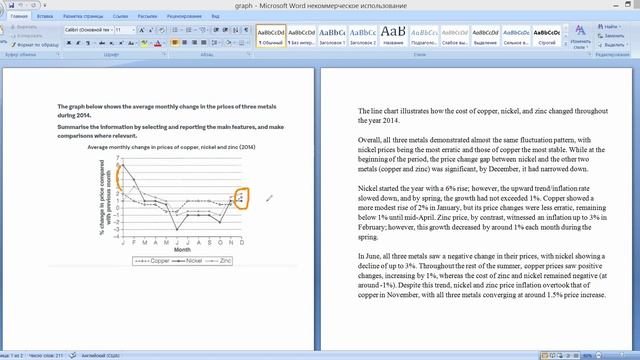Click Найти in editing group

click(x=610, y=27)
